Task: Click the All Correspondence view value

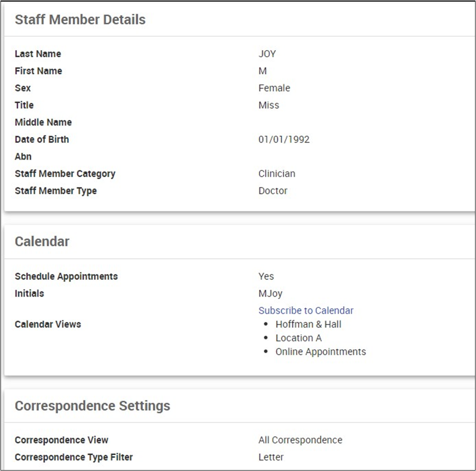Action: (x=300, y=440)
